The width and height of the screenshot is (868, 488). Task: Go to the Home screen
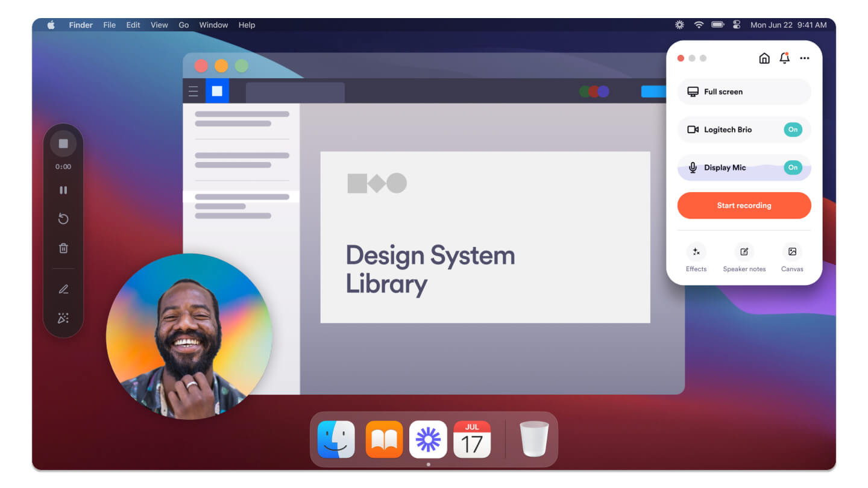[x=764, y=58]
